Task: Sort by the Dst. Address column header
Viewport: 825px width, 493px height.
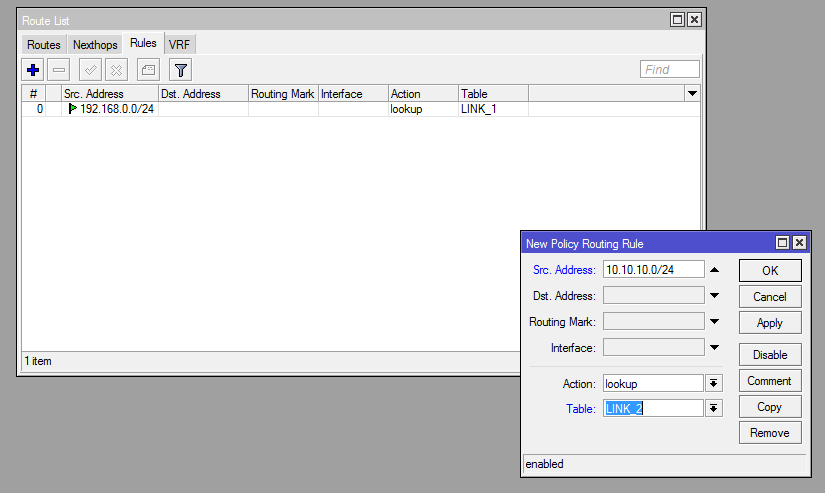Action: pyautogui.click(x=203, y=94)
